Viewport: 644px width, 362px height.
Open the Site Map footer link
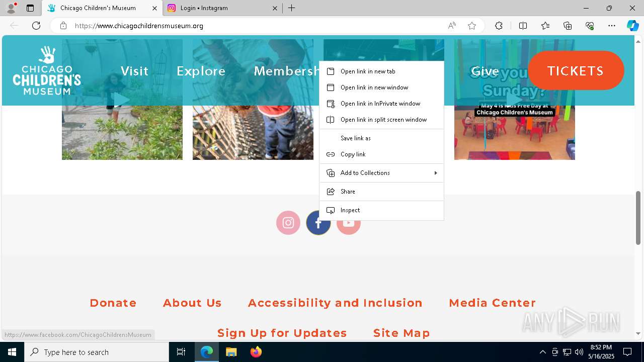click(x=401, y=333)
